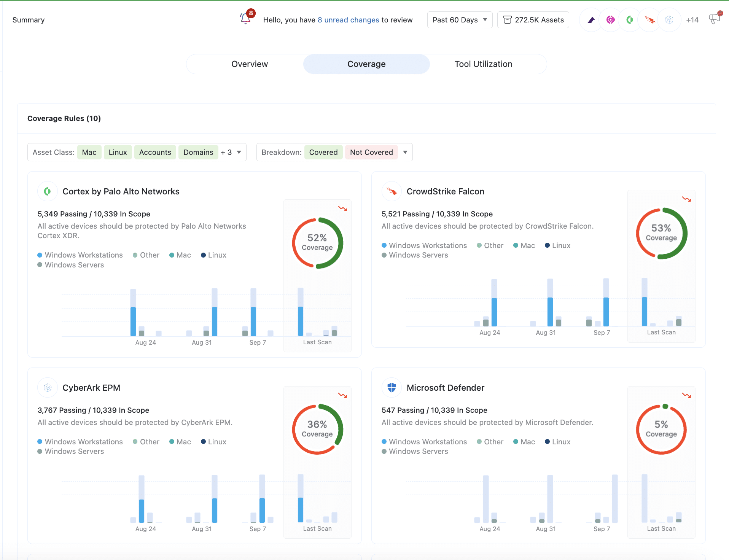Click the 272.5K Assets button
The height and width of the screenshot is (560, 729).
[533, 20]
